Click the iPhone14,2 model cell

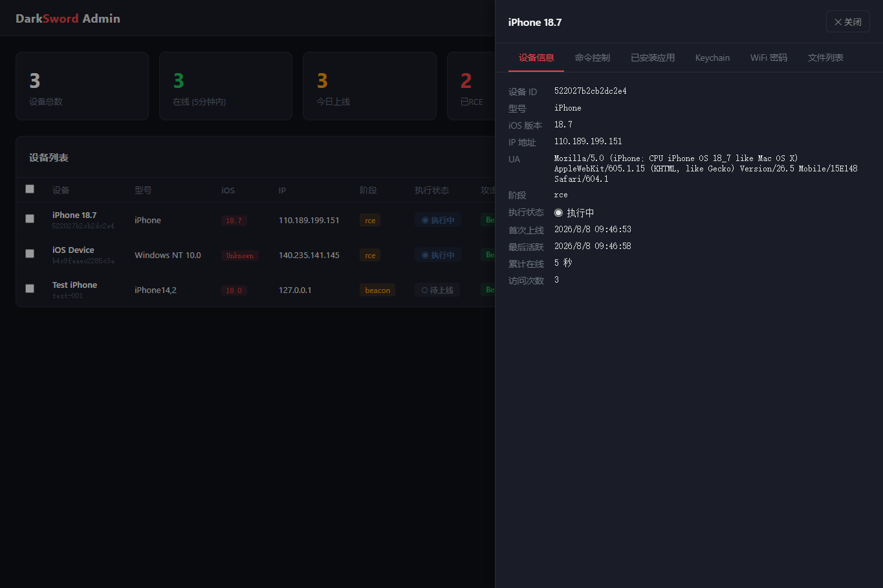(155, 290)
